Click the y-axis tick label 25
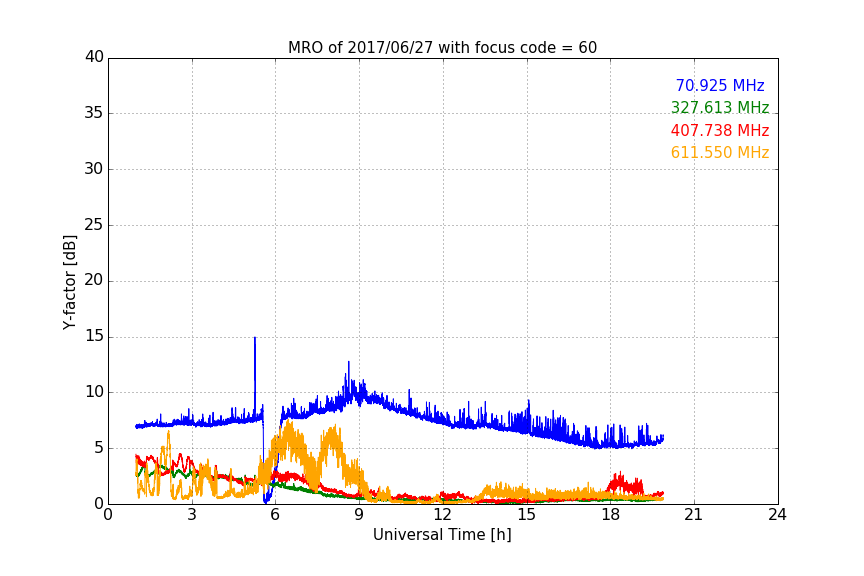Image resolution: width=864 pixels, height=576 pixels. [x=94, y=225]
